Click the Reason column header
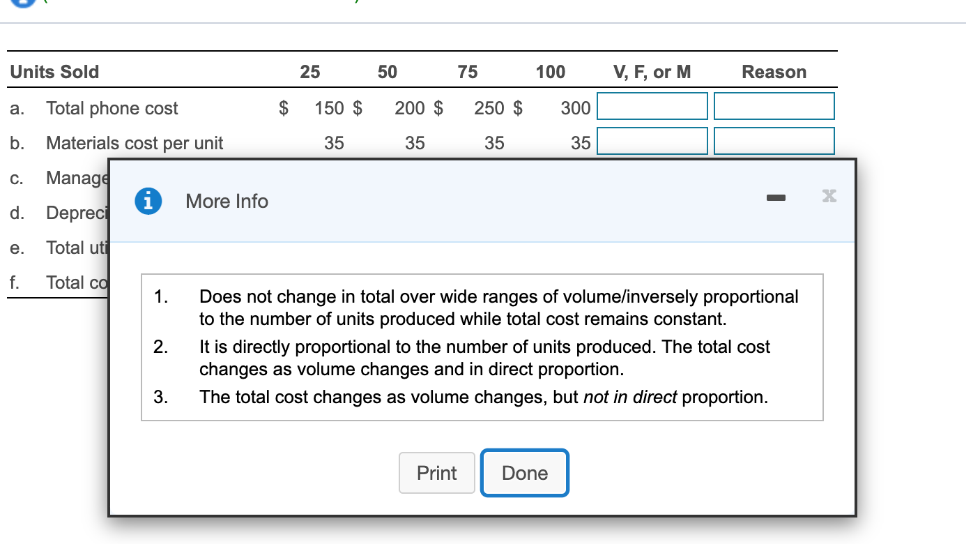980x544 pixels. pos(774,72)
